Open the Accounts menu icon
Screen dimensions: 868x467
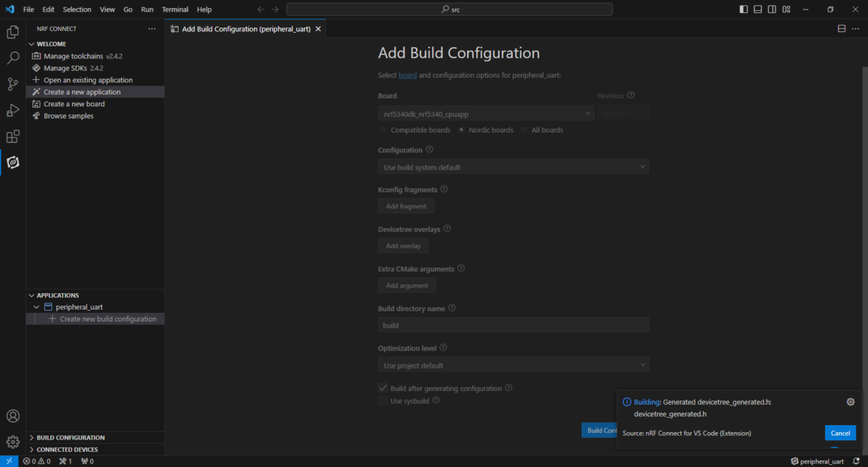point(12,416)
